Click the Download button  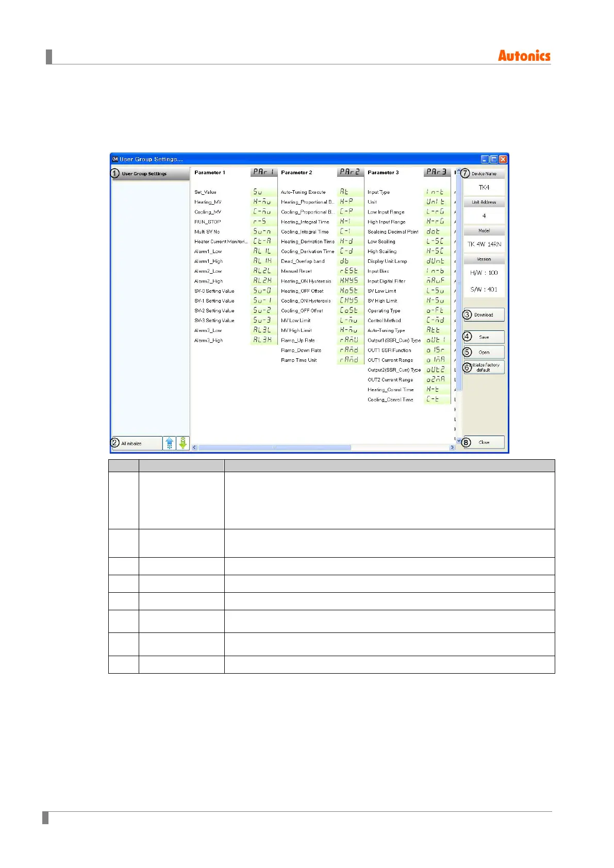click(x=484, y=314)
